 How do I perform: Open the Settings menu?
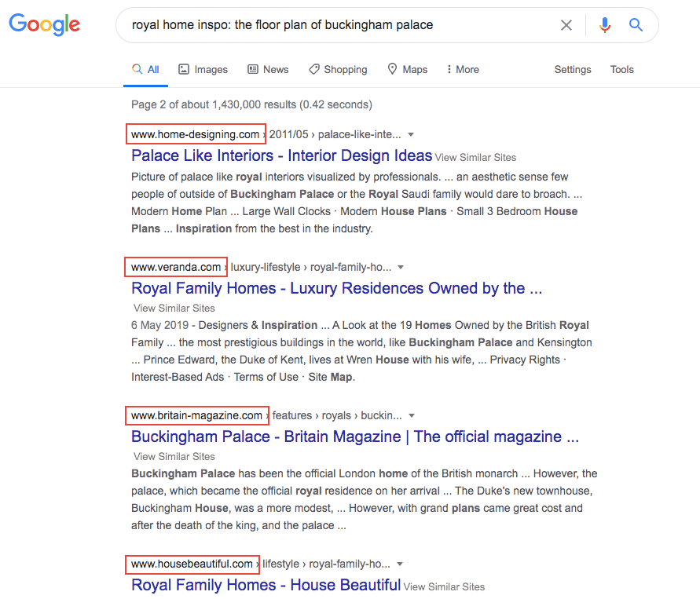[572, 70]
